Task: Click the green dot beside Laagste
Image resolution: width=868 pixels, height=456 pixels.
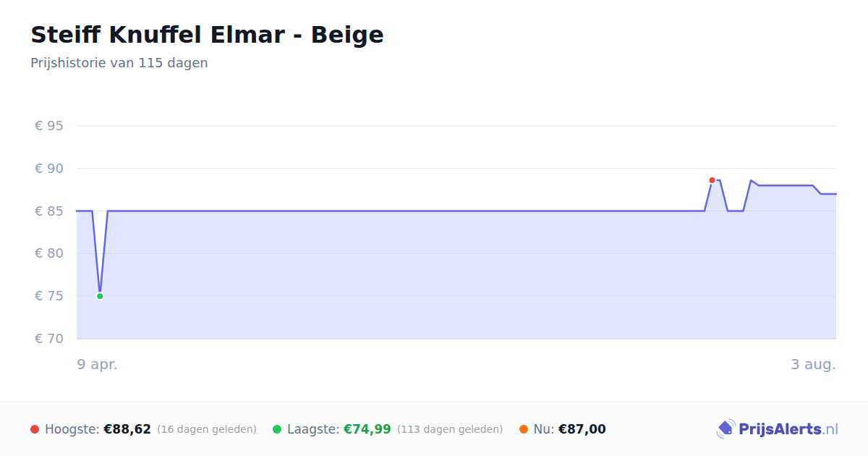Action: 277,429
